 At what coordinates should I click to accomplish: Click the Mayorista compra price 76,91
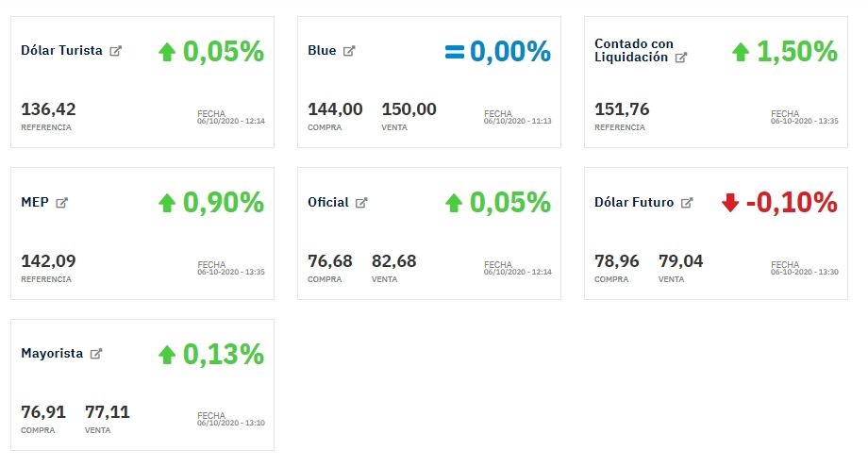[x=43, y=412]
